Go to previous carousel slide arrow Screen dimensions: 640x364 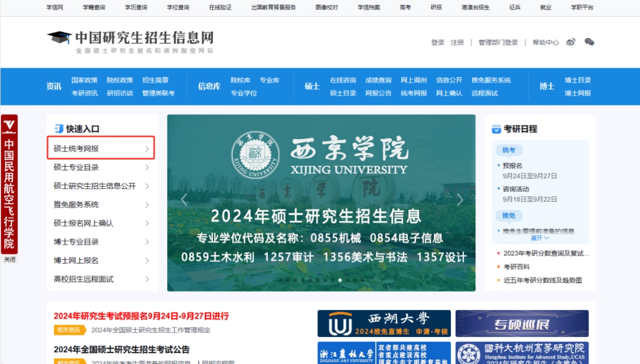coord(184,200)
